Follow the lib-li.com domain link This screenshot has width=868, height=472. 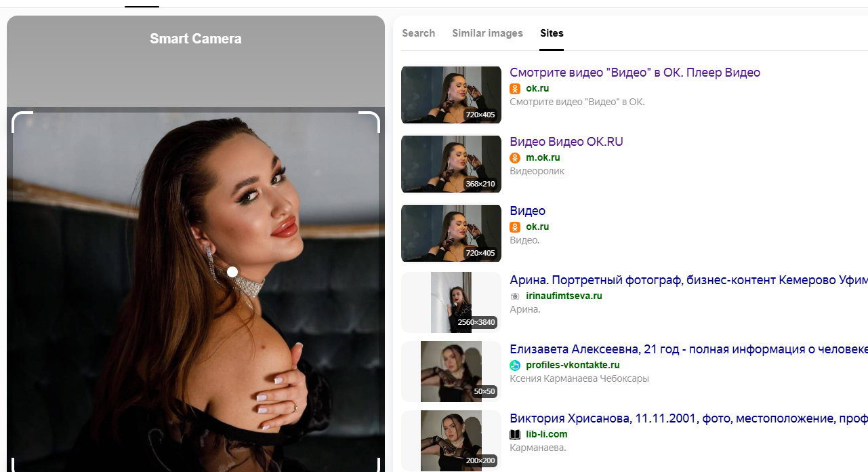[x=547, y=435]
